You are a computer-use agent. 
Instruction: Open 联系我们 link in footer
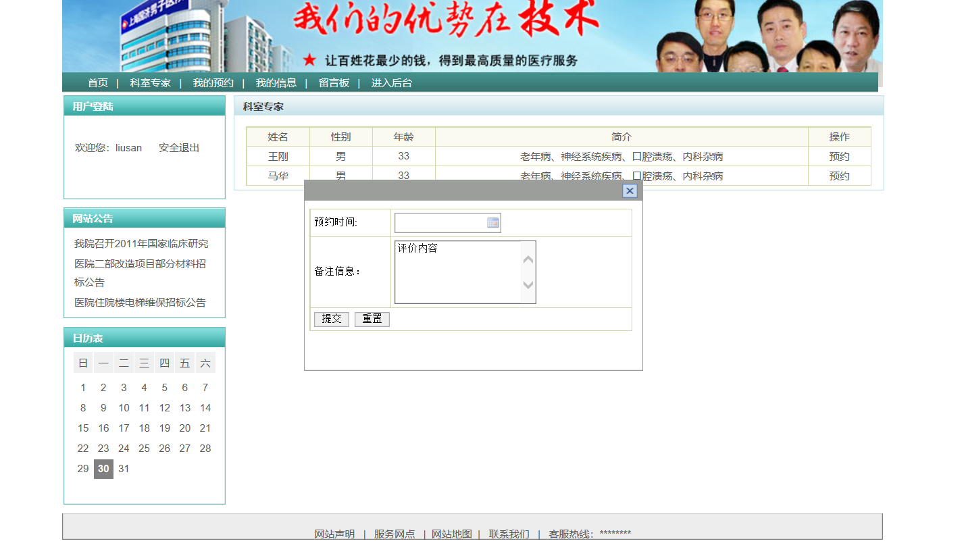pos(509,534)
